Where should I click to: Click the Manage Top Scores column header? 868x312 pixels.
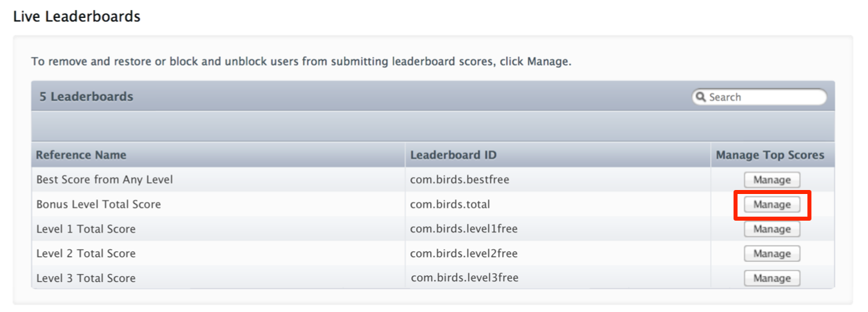click(x=772, y=155)
